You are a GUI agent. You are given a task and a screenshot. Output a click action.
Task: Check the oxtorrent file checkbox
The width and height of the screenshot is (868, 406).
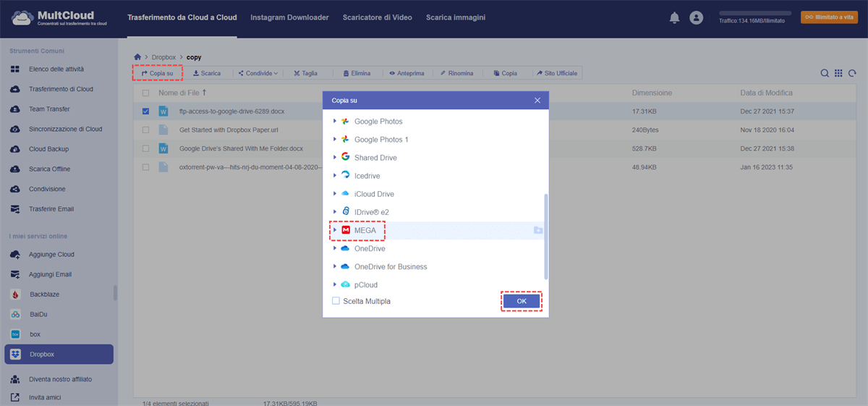146,167
